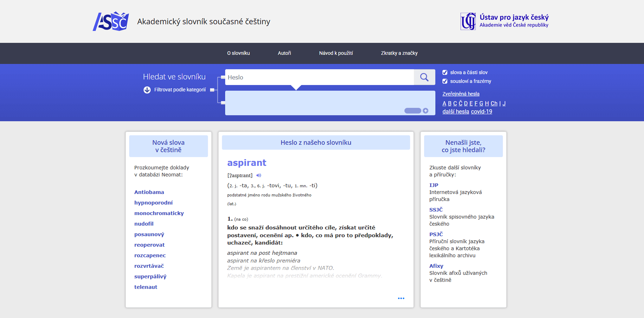Toggle the 'sousloví a frazémy' checkbox
This screenshot has height=318, width=644.
445,81
